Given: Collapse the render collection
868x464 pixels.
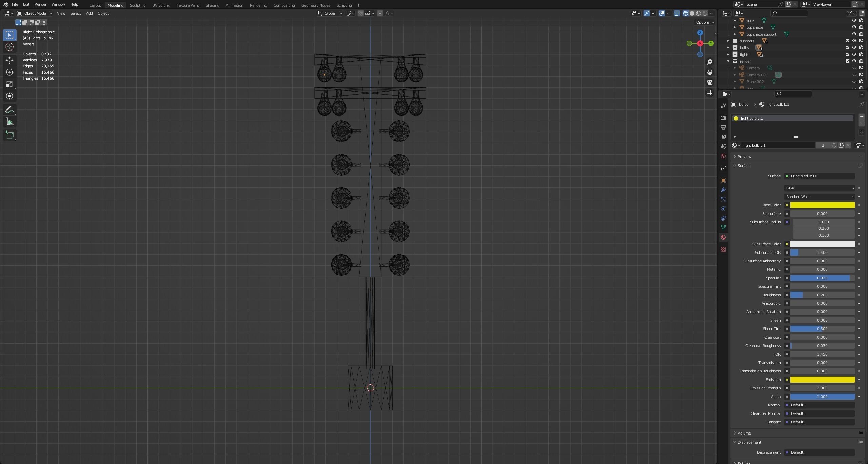Looking at the screenshot, I should [728, 61].
